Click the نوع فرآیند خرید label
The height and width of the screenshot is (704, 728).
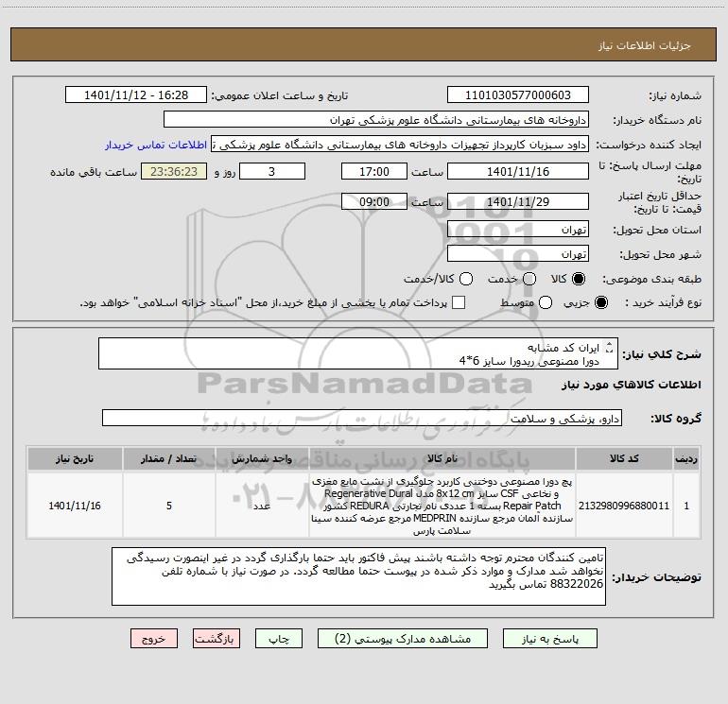pyautogui.click(x=663, y=302)
